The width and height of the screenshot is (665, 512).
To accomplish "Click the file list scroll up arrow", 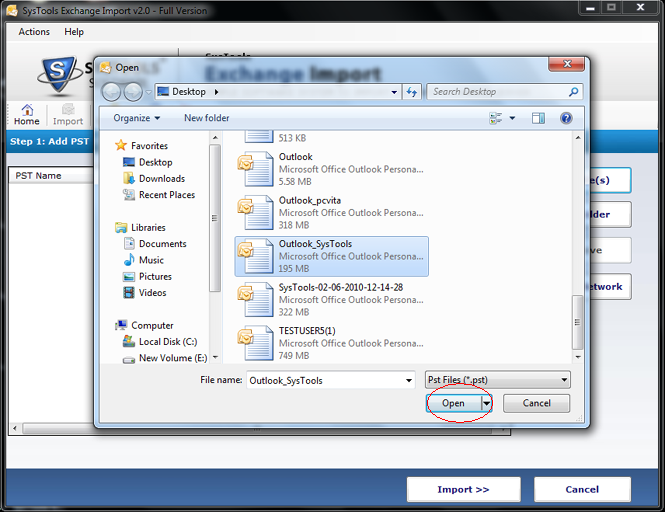I will tap(578, 138).
